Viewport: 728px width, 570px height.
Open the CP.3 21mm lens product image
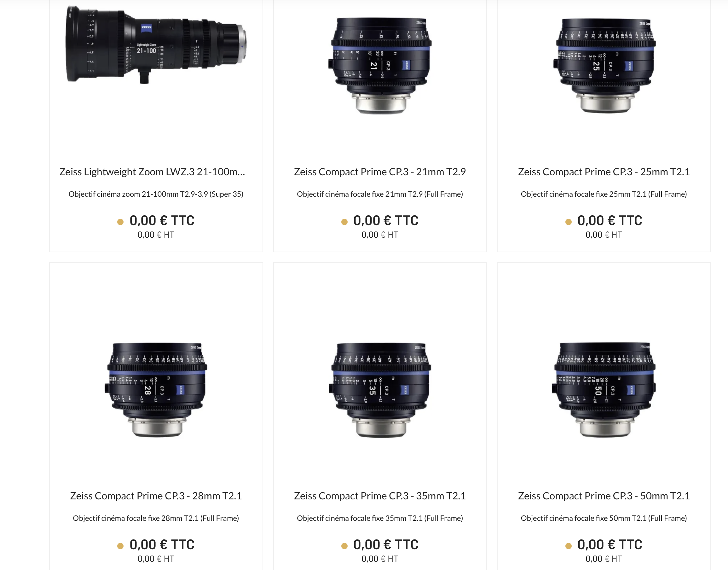tap(380, 66)
